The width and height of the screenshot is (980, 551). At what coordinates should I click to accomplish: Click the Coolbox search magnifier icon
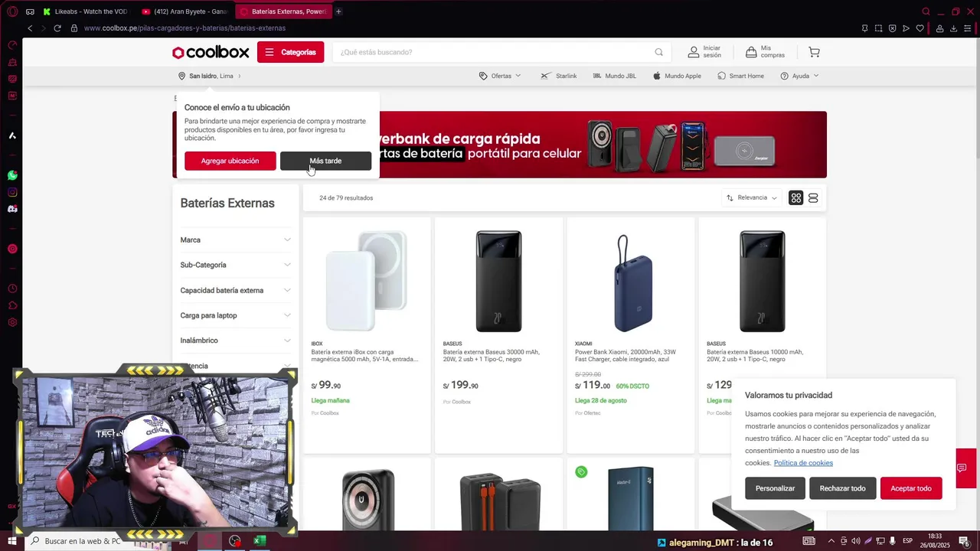pos(658,52)
